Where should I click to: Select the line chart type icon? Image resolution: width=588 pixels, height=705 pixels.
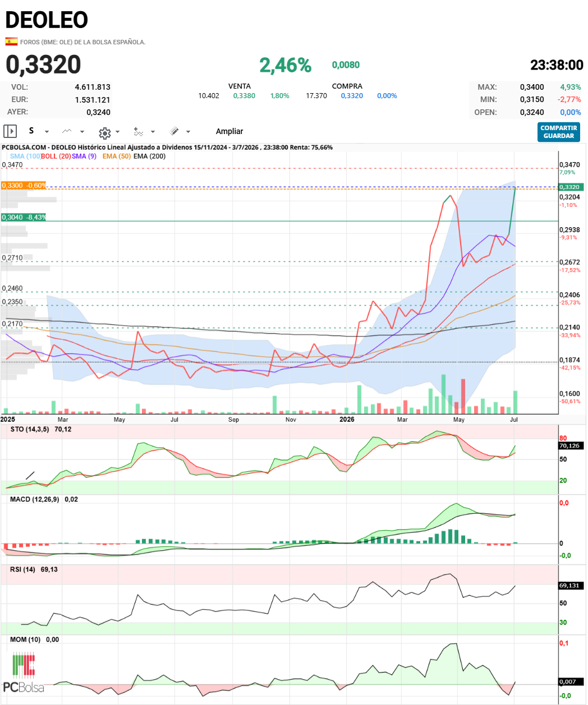pyautogui.click(x=67, y=131)
